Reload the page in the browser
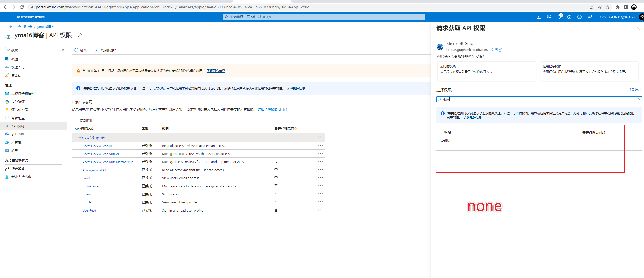This screenshot has height=278, width=644. (x=22, y=7)
